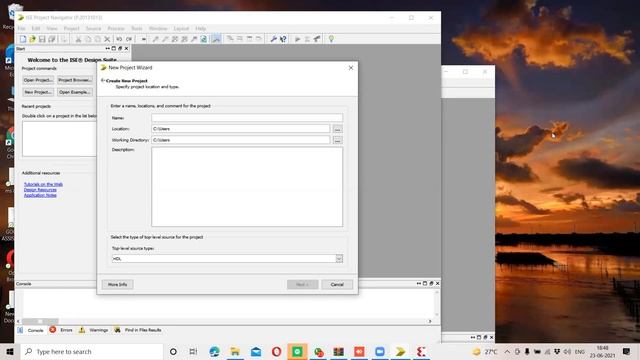Image resolution: width=640 pixels, height=360 pixels.
Task: Click the refresh page toolbar icon
Action: click(204, 39)
